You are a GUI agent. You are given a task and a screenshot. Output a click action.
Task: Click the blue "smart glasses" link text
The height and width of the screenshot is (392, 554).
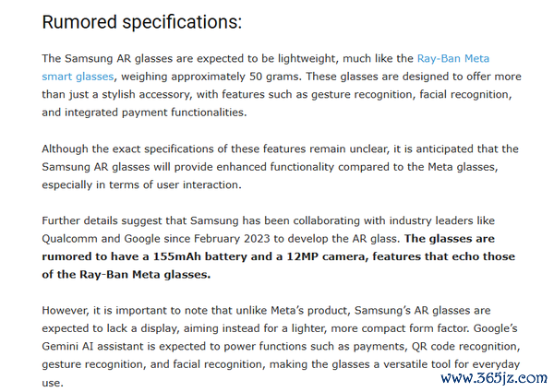(x=78, y=77)
